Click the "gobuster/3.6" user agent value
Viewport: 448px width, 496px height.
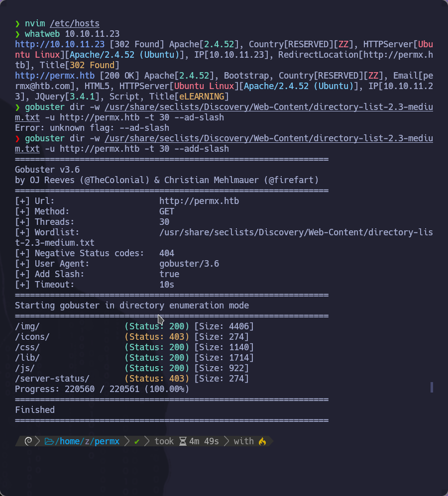(189, 264)
